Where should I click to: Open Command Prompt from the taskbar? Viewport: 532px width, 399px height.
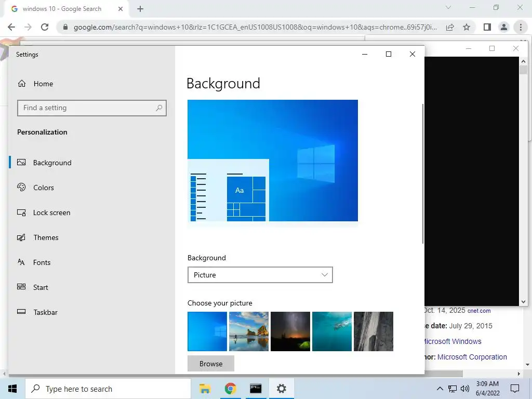tap(256, 389)
